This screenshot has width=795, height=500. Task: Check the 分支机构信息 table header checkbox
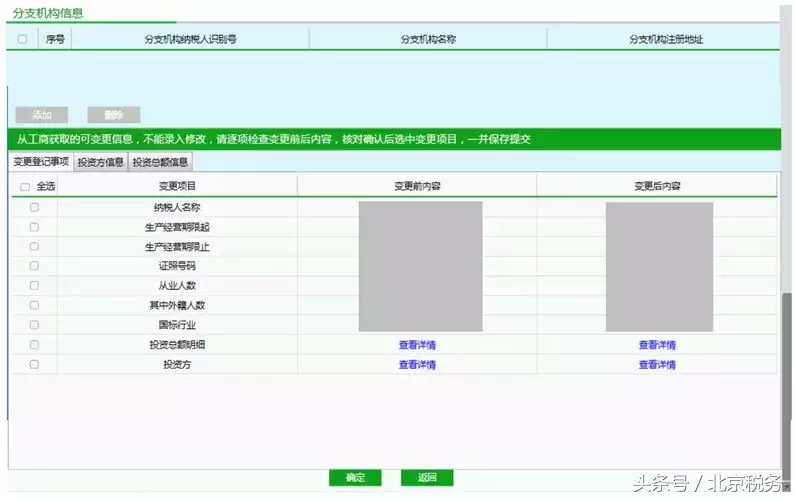pyautogui.click(x=22, y=39)
